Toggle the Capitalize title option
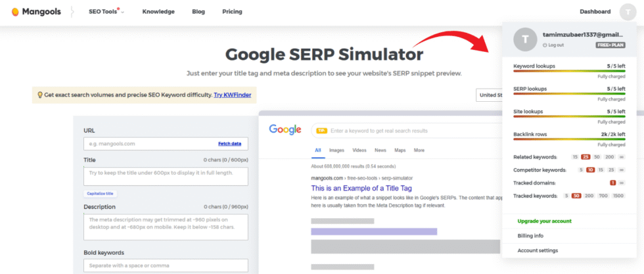Image resolution: width=644 pixels, height=274 pixels. click(99, 194)
